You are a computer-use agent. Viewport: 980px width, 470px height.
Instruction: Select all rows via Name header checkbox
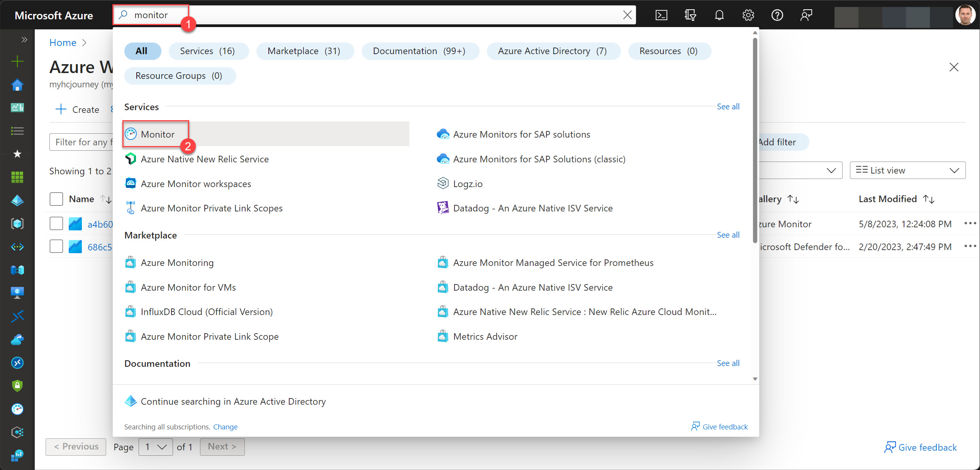[56, 199]
